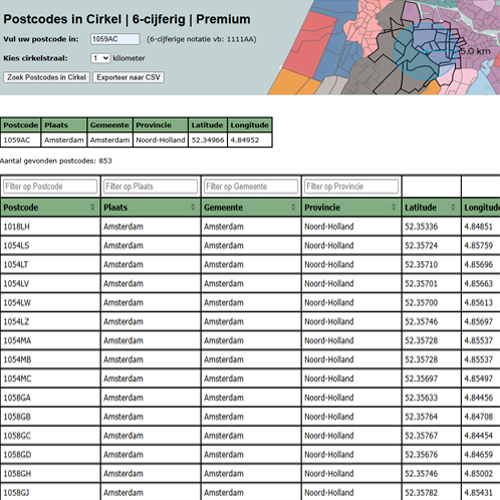
Task: Sort by the Postcode column sort arrows
Action: click(x=93, y=207)
